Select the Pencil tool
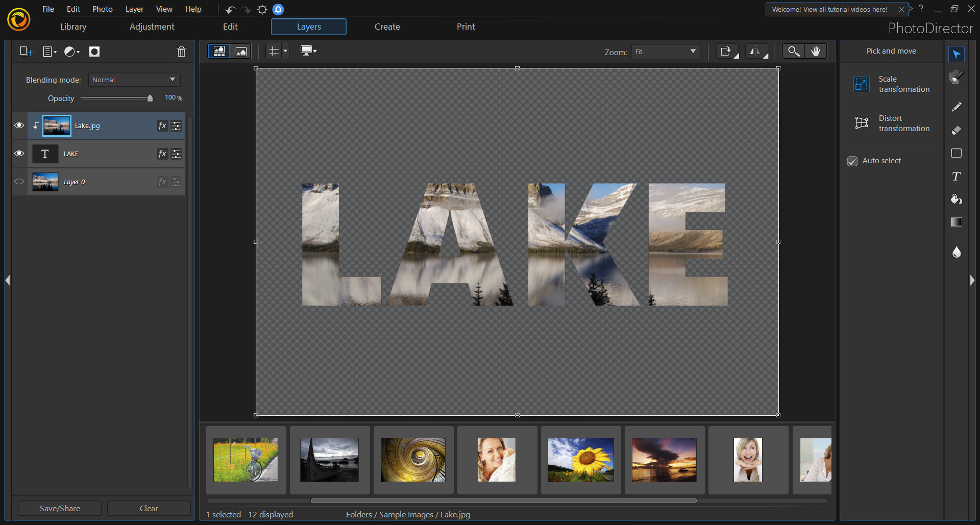 pos(957,107)
